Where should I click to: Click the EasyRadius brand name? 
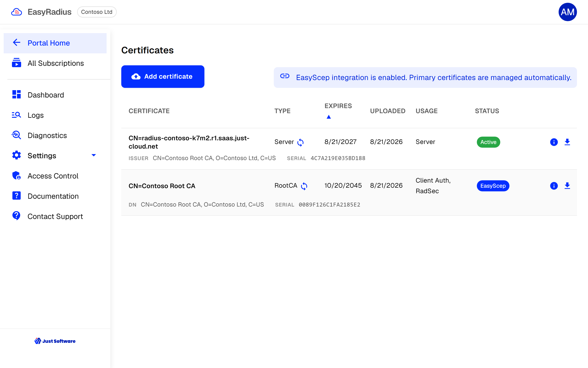[50, 12]
